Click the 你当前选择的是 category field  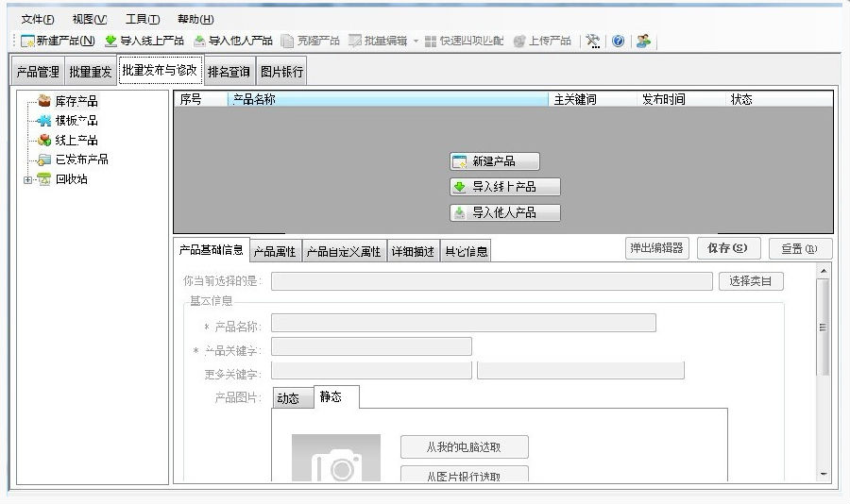click(x=492, y=281)
